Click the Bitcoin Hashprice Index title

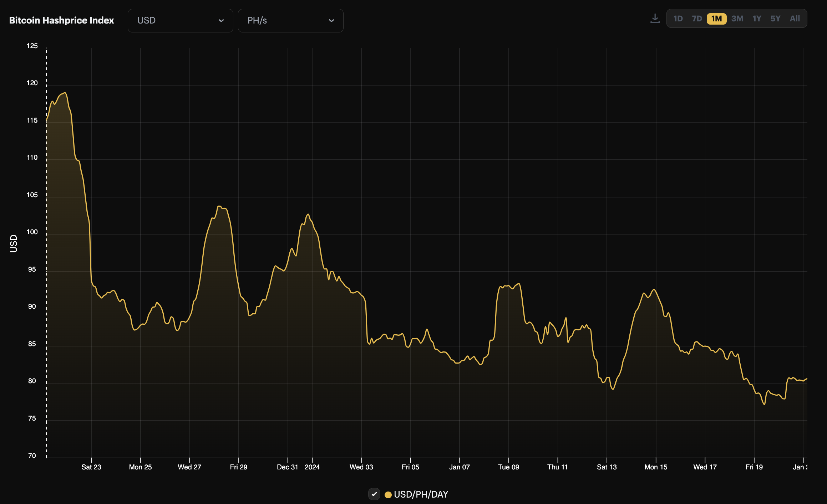pyautogui.click(x=61, y=20)
